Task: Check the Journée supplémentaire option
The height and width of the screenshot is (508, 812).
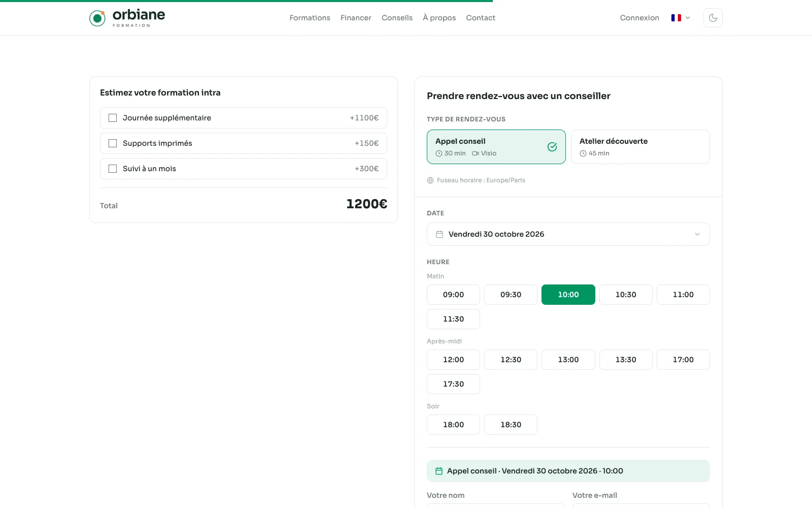Action: [113, 118]
